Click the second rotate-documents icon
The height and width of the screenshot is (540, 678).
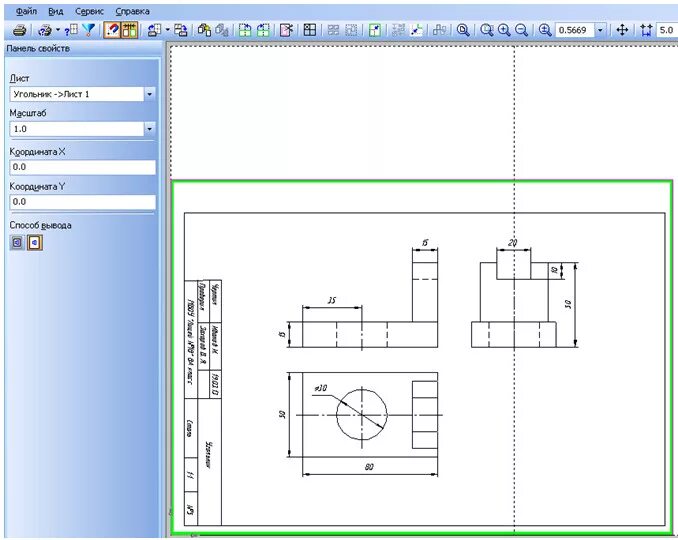(181, 30)
